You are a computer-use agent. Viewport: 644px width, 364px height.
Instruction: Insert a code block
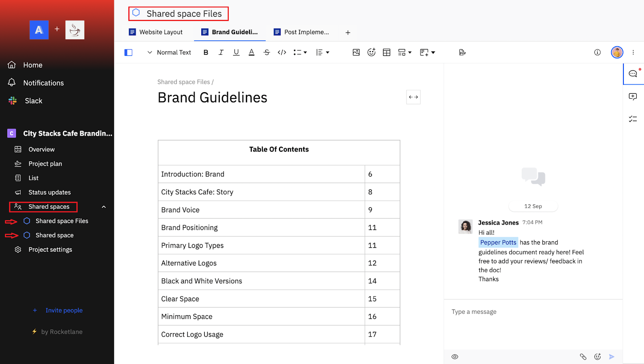(282, 52)
